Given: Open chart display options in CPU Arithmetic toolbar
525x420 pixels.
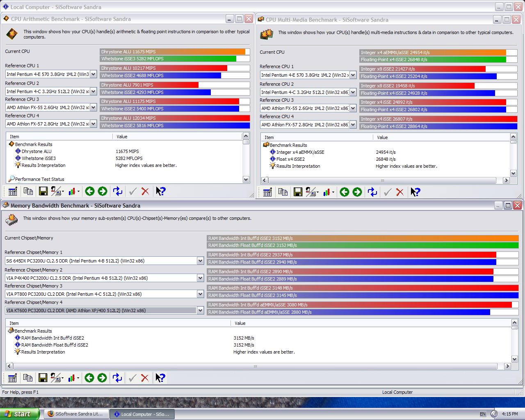Looking at the screenshot, I should pyautogui.click(x=73, y=191).
